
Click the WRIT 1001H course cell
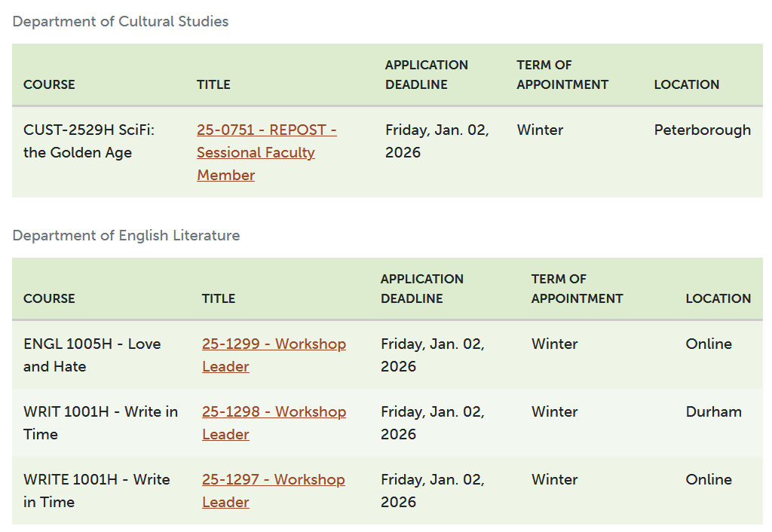(100, 423)
